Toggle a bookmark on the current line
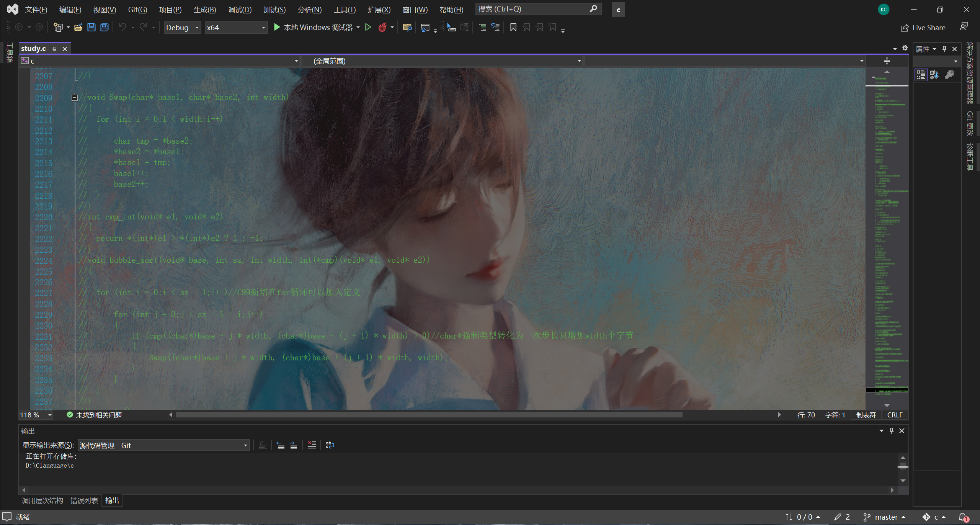 tap(513, 28)
